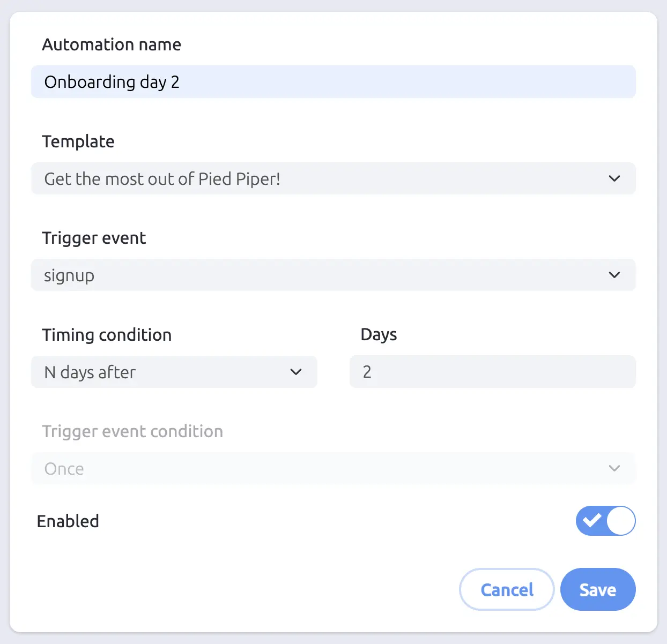Focus the Days number field
The height and width of the screenshot is (644, 667).
coord(492,372)
